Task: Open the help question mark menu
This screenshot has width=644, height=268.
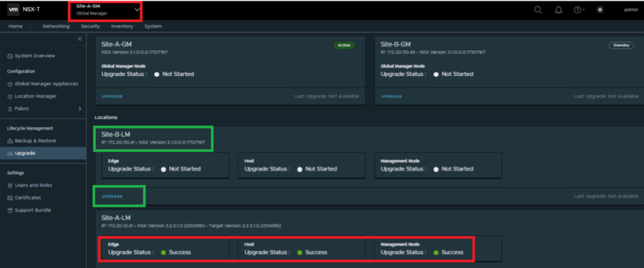Action: click(578, 10)
